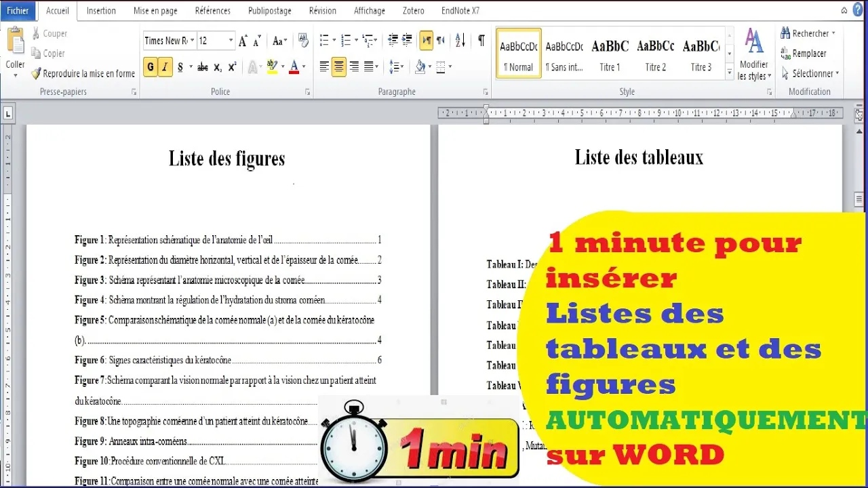868x488 pixels.
Task: Switch to the Références tab
Action: 212,10
